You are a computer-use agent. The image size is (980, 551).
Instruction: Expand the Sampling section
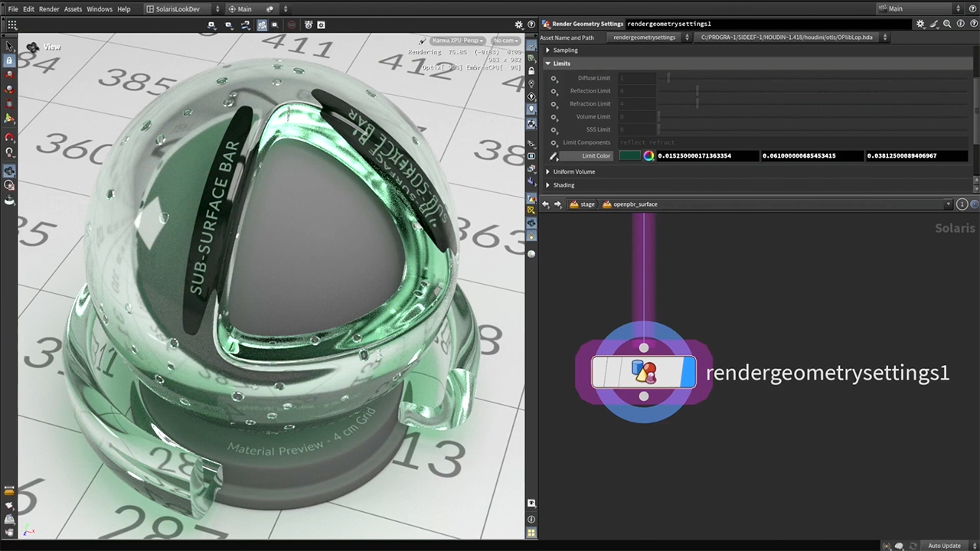[547, 51]
